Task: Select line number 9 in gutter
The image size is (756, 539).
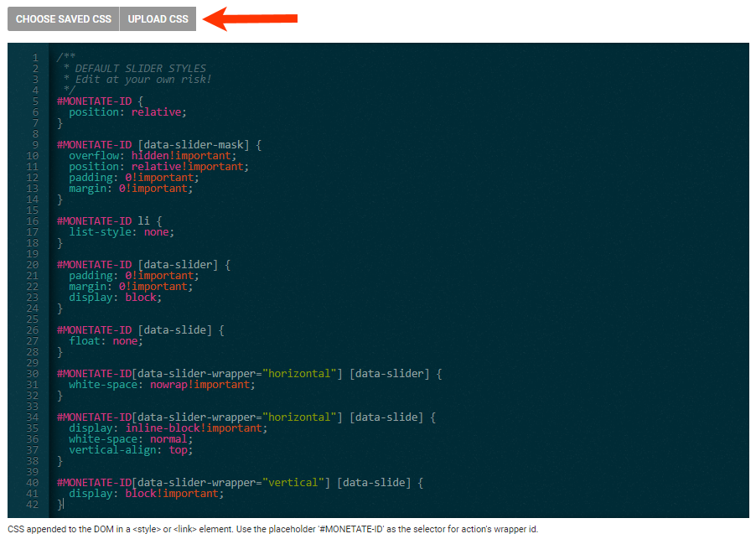Action: 35,145
